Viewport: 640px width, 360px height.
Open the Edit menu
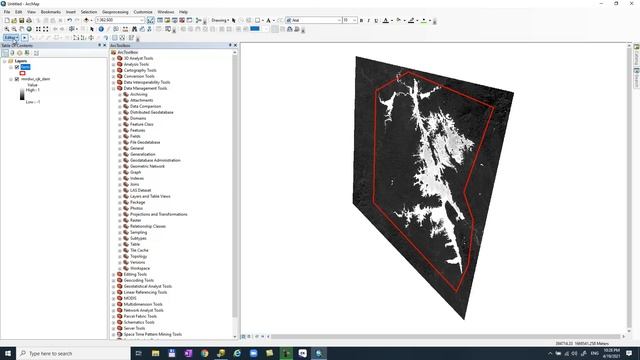pyautogui.click(x=18, y=12)
